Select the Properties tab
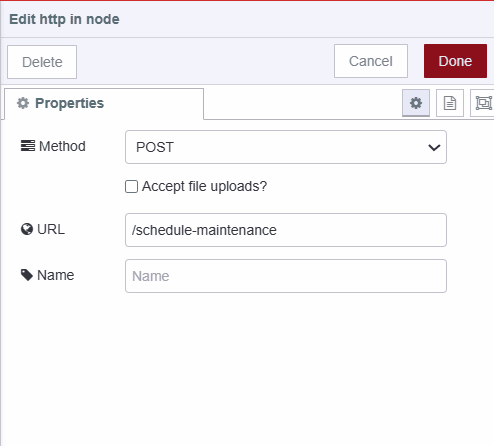This screenshot has height=446, width=494. [x=104, y=103]
